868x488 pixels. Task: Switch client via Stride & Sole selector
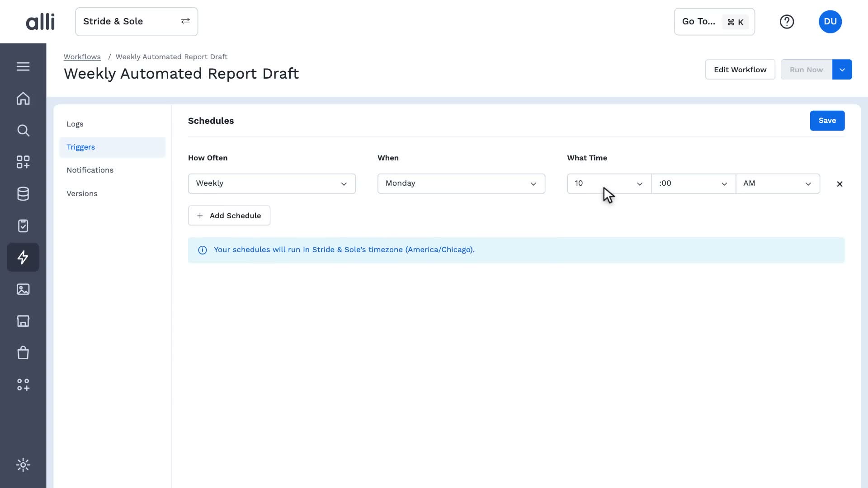point(137,22)
